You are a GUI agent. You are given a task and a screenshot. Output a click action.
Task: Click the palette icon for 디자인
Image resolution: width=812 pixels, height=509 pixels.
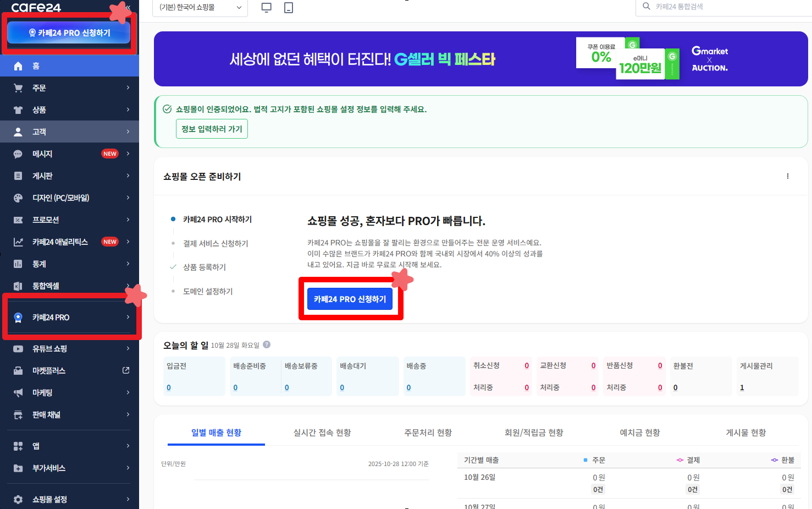[18, 198]
